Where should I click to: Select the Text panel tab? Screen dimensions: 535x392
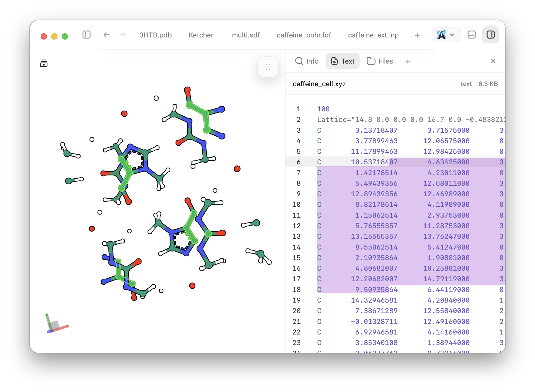pyautogui.click(x=342, y=61)
